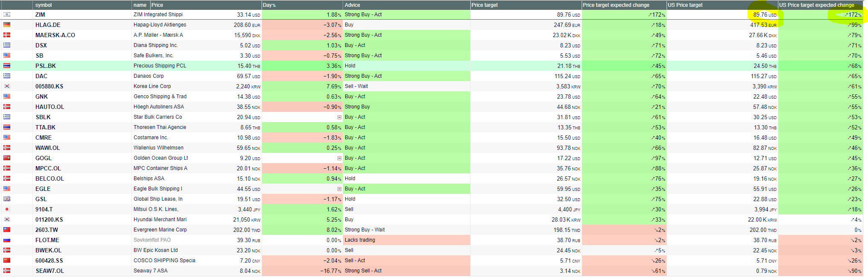Click the UK flag beside GSL

(6, 199)
